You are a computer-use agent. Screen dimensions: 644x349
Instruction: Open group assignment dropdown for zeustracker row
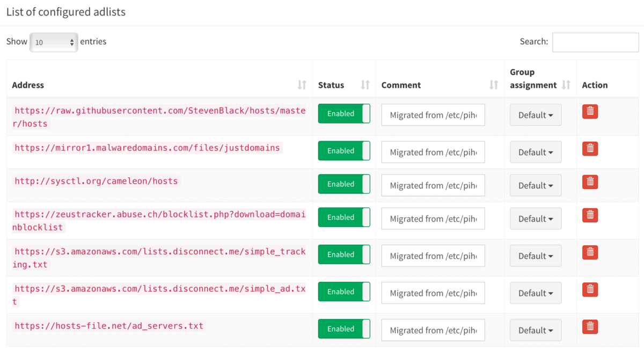(535, 219)
